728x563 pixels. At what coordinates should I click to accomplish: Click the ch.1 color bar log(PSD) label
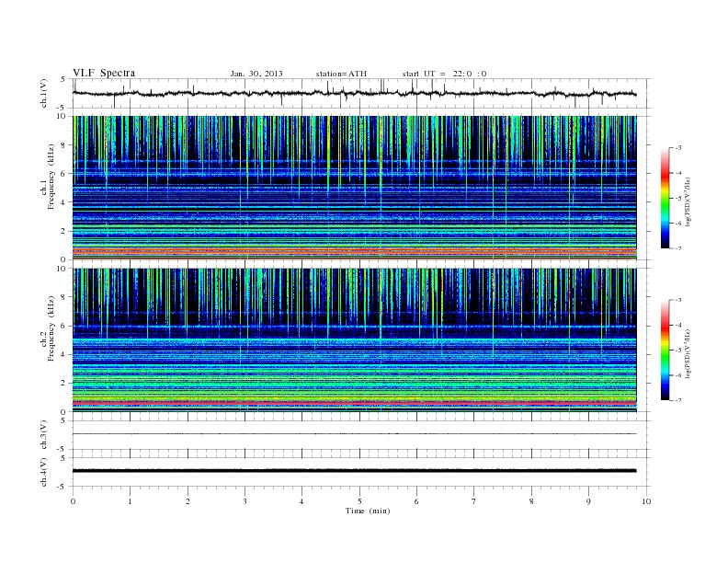click(x=688, y=201)
